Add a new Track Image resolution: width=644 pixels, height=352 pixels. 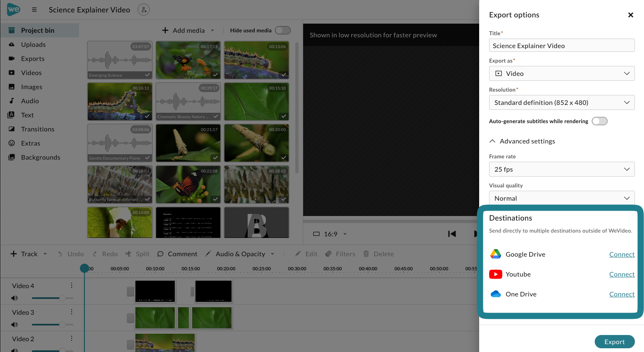[x=24, y=254]
